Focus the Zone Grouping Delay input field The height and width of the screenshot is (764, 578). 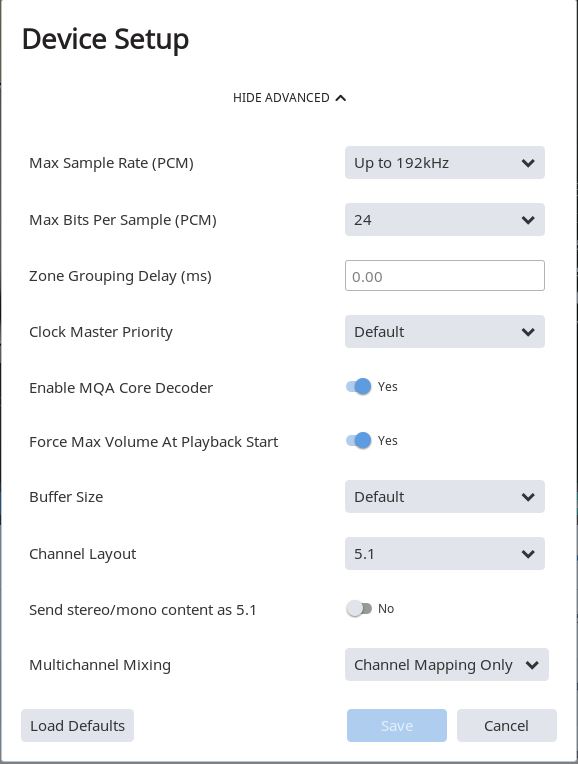point(444,276)
